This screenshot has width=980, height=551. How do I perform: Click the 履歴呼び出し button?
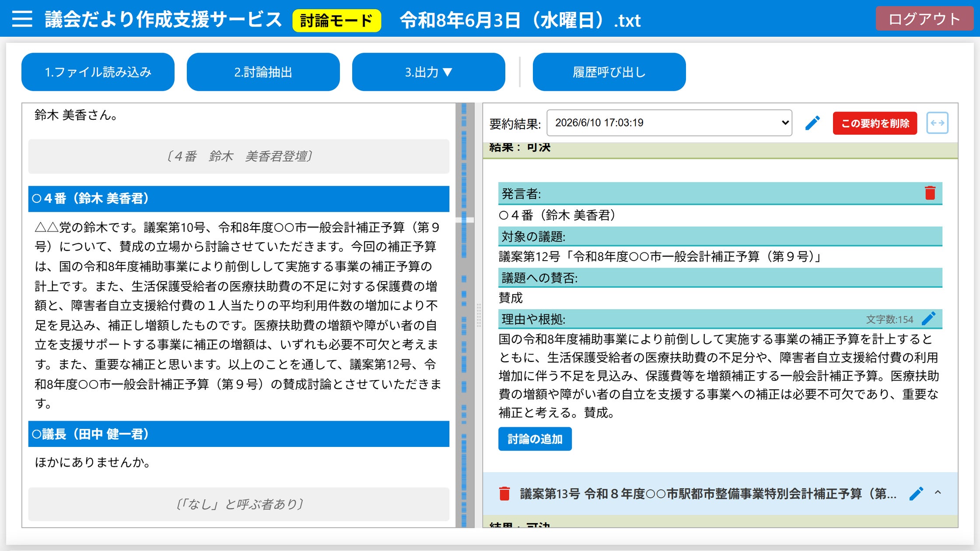pos(609,72)
